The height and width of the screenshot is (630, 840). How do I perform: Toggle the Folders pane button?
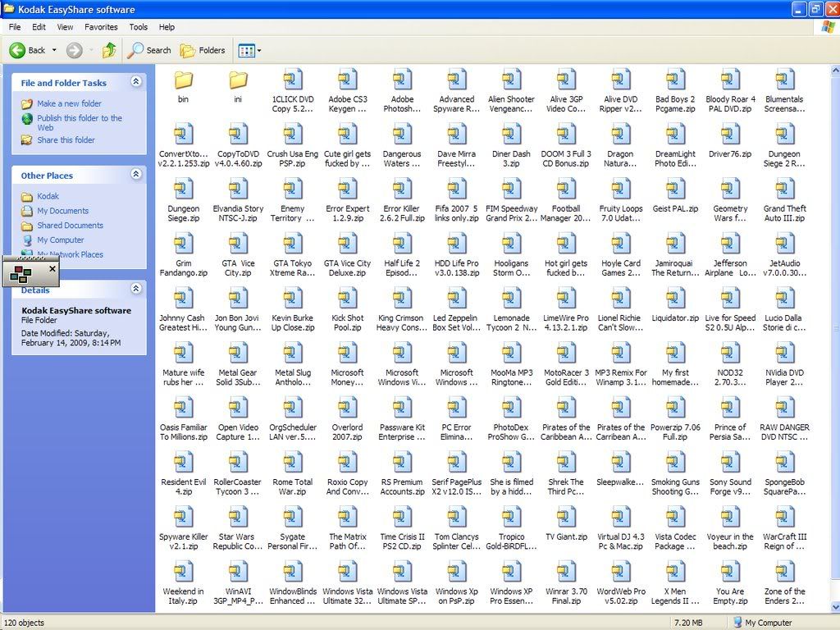[x=203, y=50]
